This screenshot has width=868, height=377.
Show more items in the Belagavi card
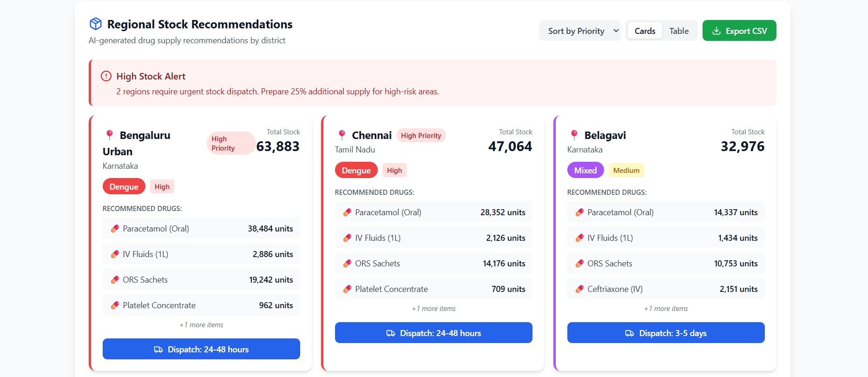tap(666, 309)
